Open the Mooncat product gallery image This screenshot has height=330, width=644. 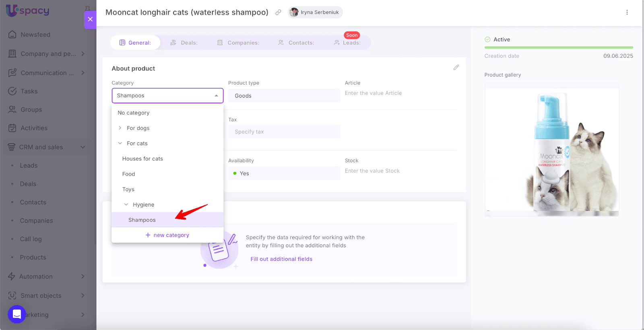pyautogui.click(x=551, y=150)
